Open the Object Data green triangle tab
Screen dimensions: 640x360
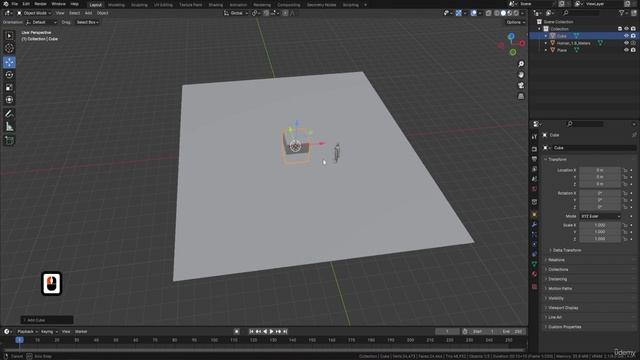(534, 264)
